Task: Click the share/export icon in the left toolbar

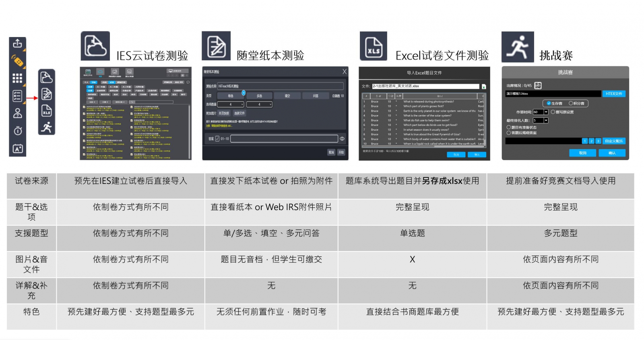Action: 17,43
